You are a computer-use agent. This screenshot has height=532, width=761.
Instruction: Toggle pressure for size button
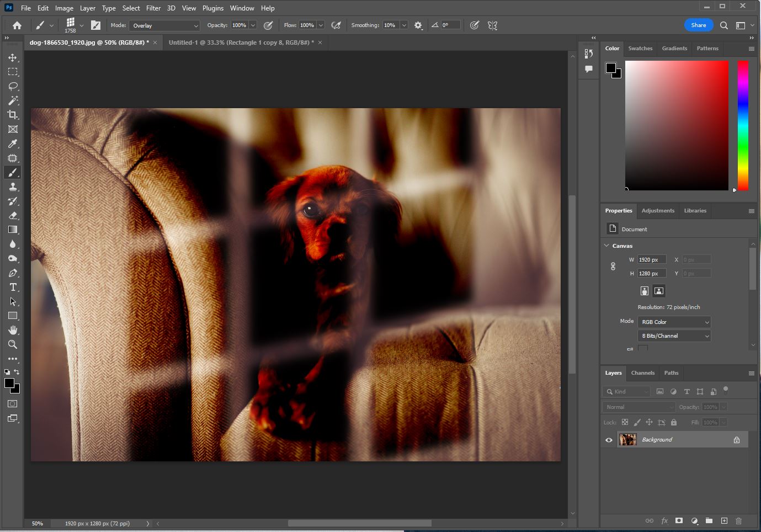(474, 25)
